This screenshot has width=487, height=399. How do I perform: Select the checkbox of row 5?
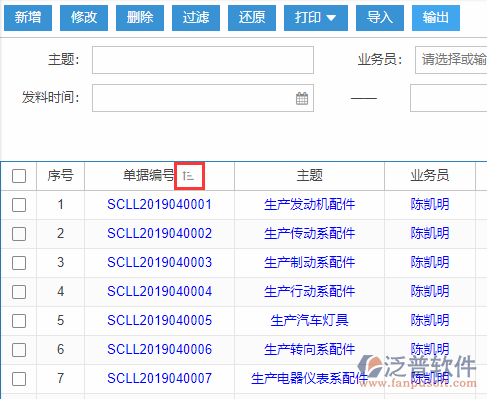pos(19,321)
